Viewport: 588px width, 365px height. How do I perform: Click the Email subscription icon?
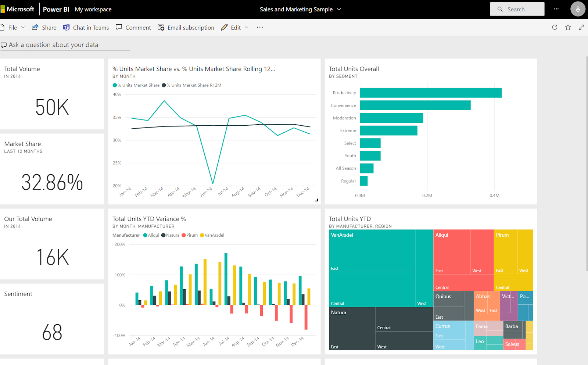[x=161, y=27]
